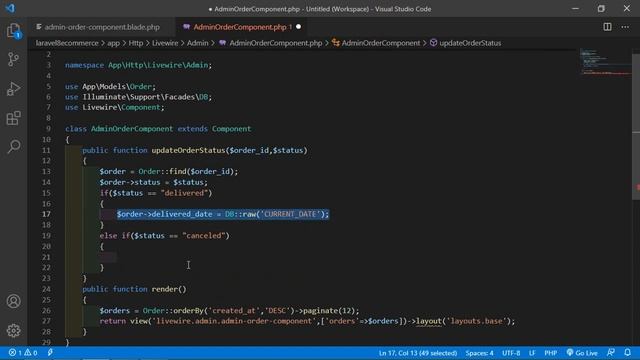Click use Illuminate\Support\Facades\DB statement

point(138,97)
